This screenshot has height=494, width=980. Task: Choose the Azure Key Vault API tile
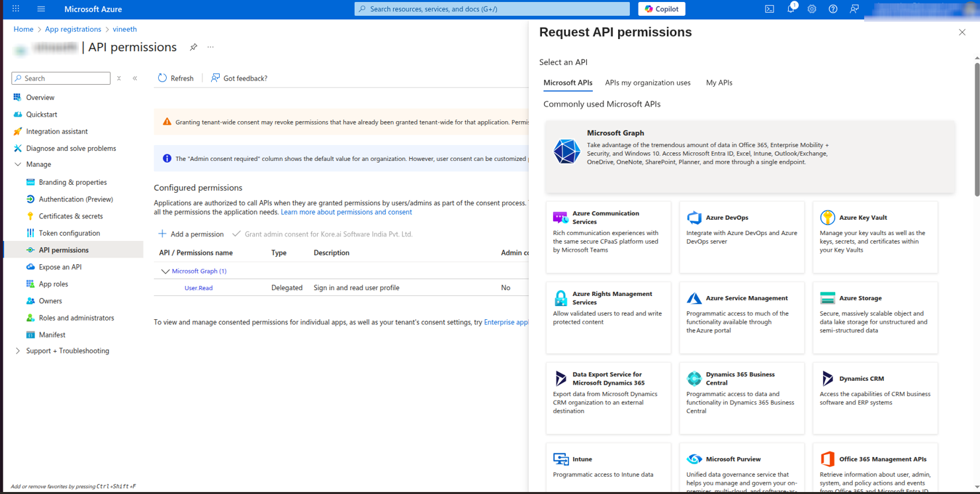pyautogui.click(x=875, y=236)
